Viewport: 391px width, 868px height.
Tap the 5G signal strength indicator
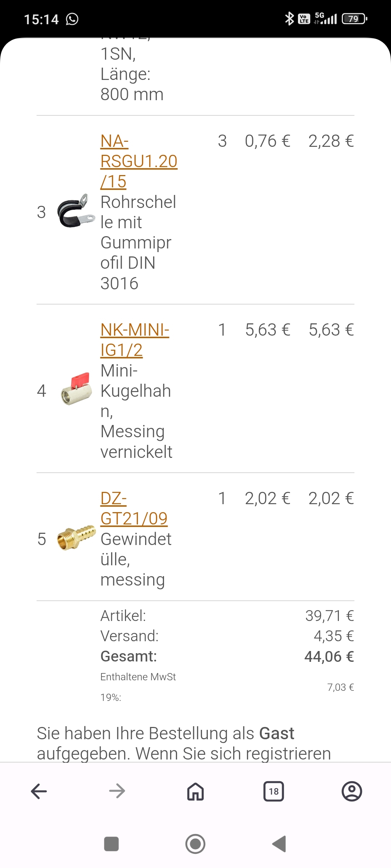point(325,18)
